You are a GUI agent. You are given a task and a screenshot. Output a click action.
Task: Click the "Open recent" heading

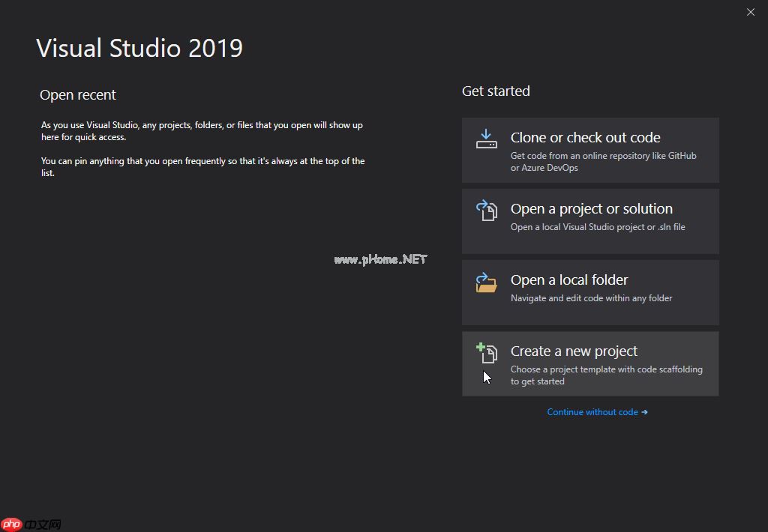(78, 95)
